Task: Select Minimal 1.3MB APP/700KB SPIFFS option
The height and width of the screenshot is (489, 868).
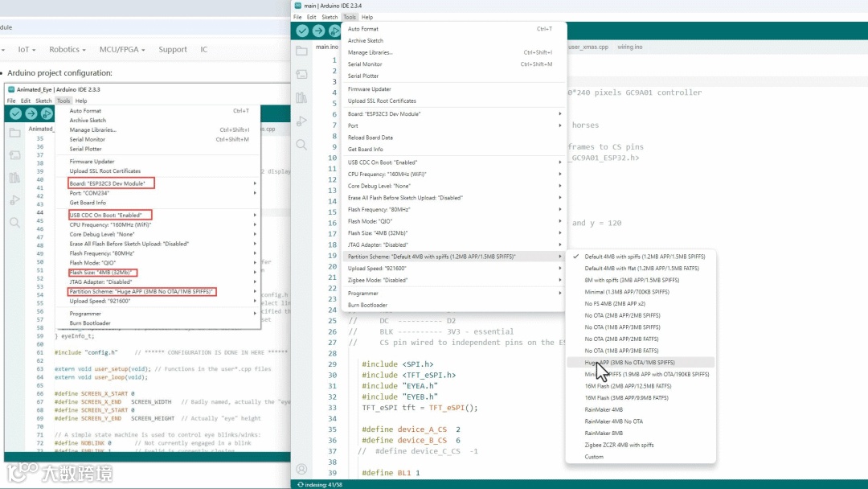Action: click(641, 292)
